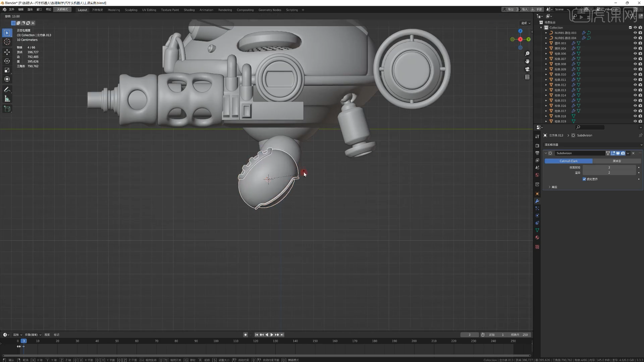Toggle 优化显示 checkbox in Subdivision modifier

click(x=584, y=179)
